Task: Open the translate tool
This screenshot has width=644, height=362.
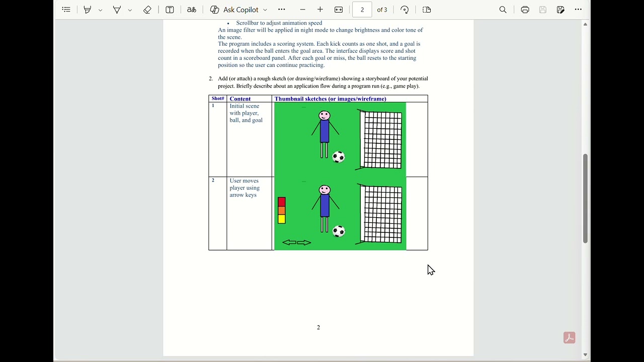Action: point(192,10)
